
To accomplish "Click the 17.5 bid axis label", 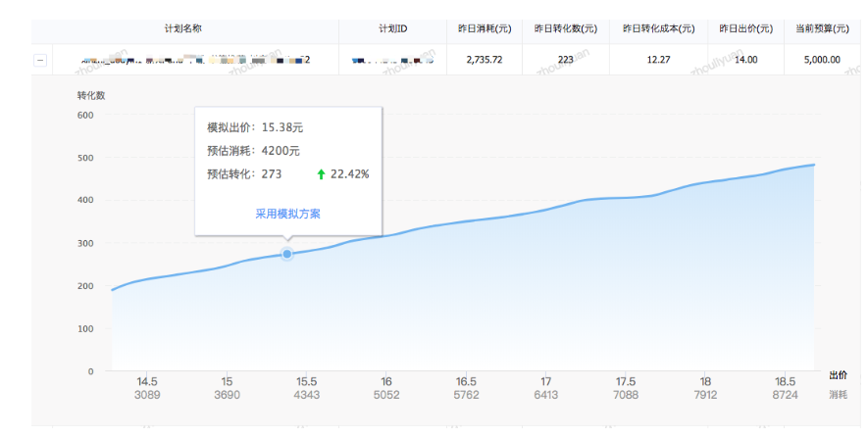I will pyautogui.click(x=626, y=381).
